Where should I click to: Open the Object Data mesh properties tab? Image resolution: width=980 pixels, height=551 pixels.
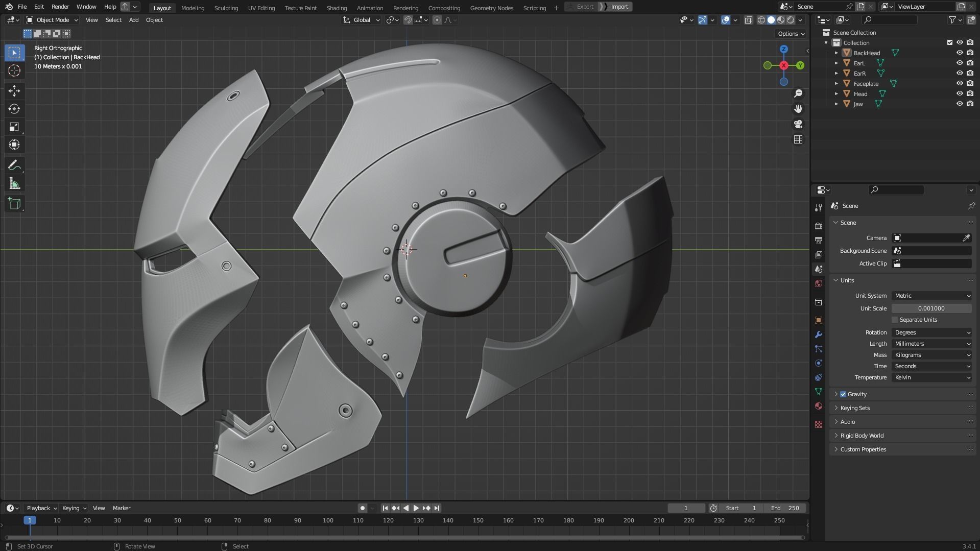pos(819,392)
